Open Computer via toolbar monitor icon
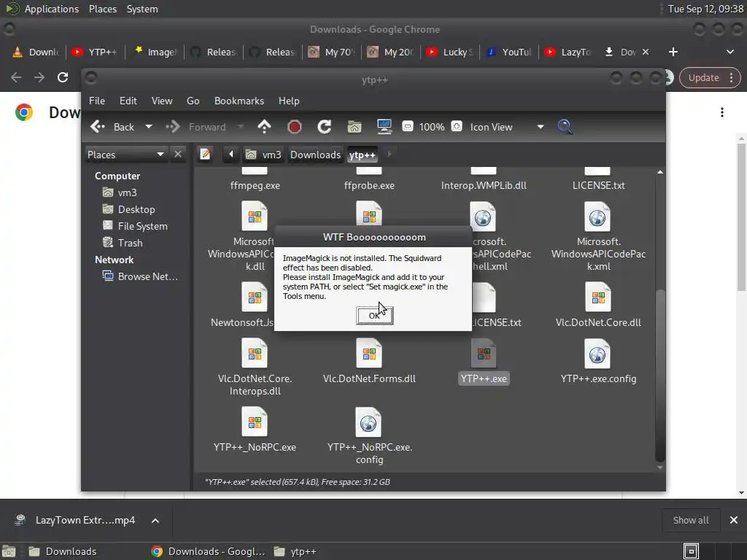747x560 pixels. point(384,126)
